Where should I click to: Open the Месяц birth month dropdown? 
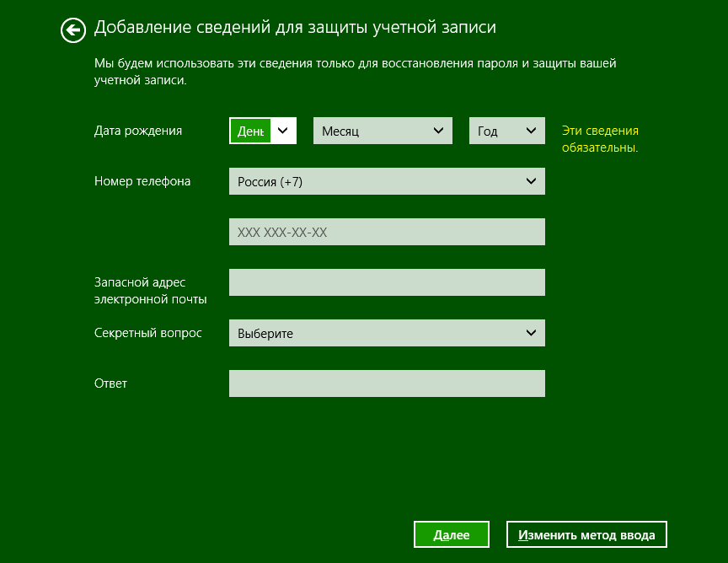[x=383, y=131]
